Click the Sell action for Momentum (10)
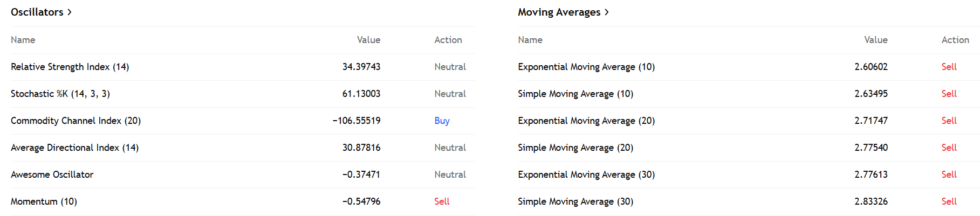Screen dimensions: 980x216 [x=442, y=201]
